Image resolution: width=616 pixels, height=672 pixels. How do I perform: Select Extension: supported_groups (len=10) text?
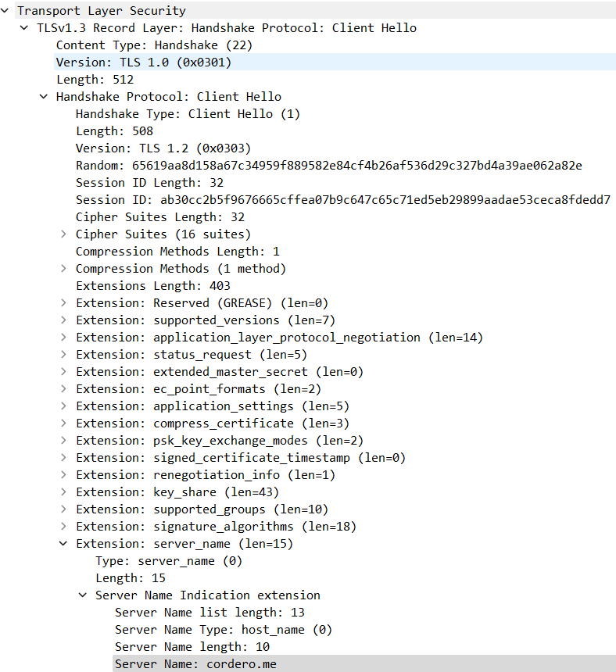coord(202,509)
